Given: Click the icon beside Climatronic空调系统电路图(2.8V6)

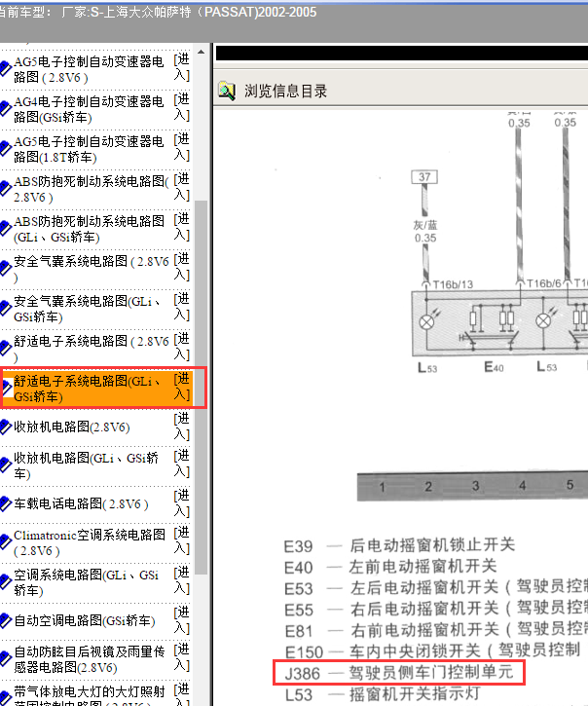Looking at the screenshot, I should coord(6,542).
